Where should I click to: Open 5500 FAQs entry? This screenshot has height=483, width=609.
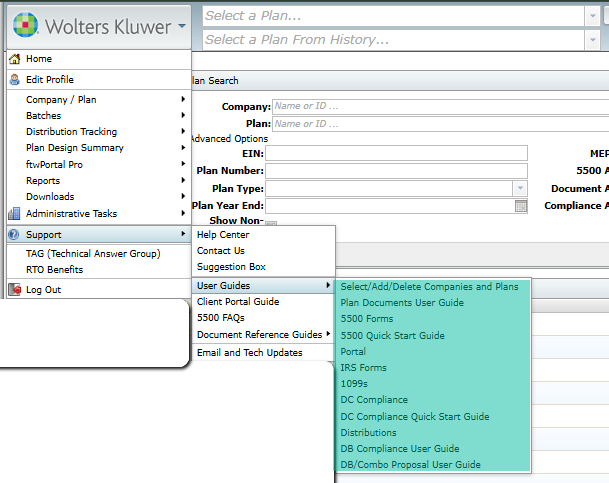(264, 318)
